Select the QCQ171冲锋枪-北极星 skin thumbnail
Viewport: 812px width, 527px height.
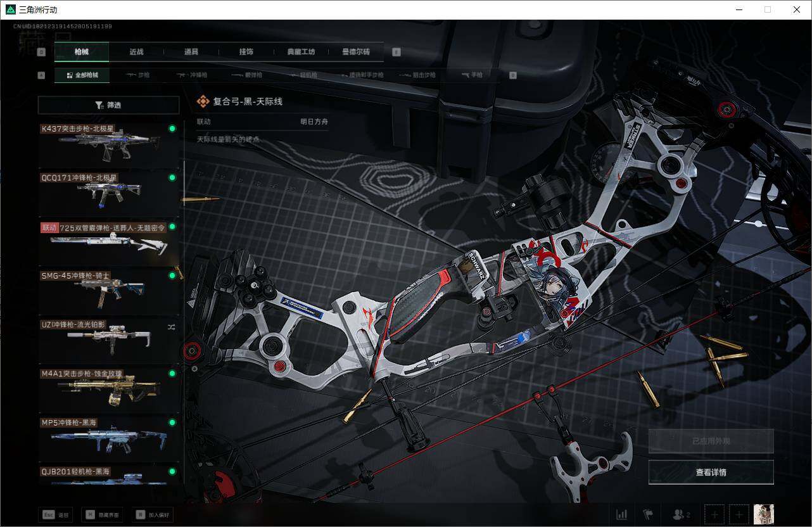point(109,194)
